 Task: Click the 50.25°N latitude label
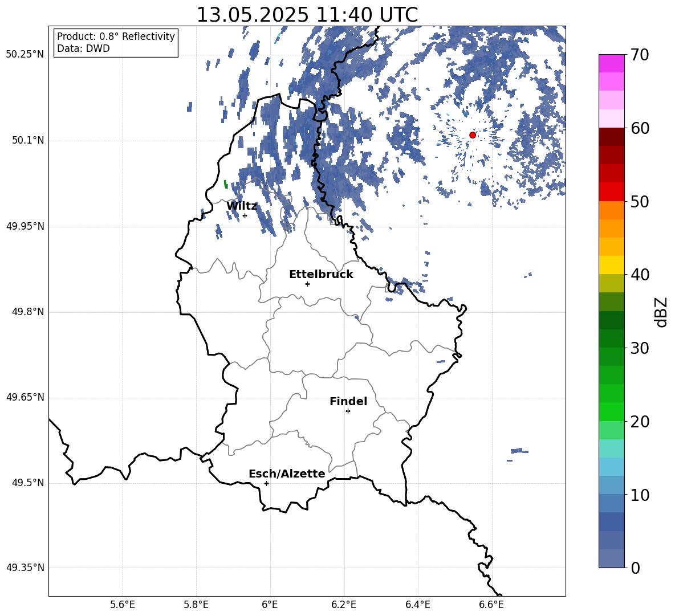(25, 55)
